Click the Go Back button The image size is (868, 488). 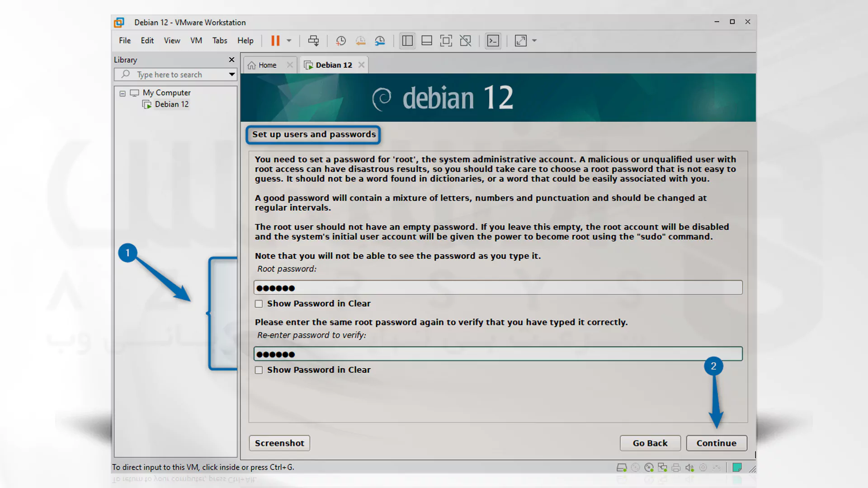click(650, 443)
